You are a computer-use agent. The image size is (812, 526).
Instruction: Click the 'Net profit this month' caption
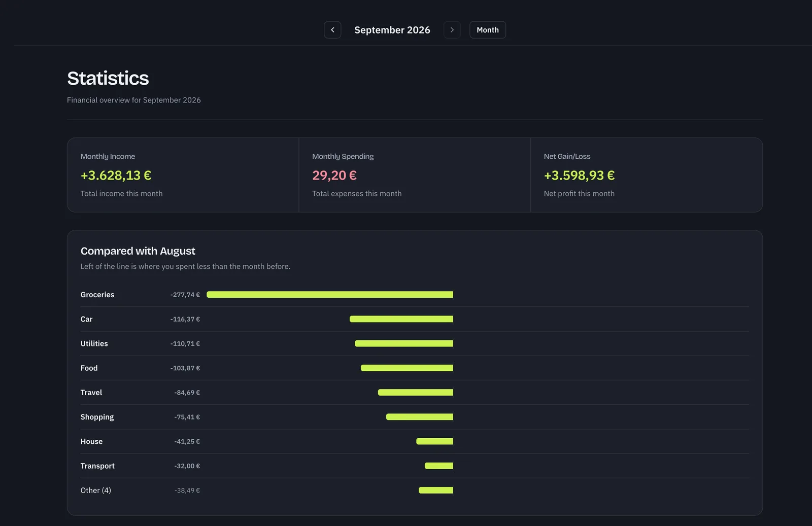[x=579, y=193]
